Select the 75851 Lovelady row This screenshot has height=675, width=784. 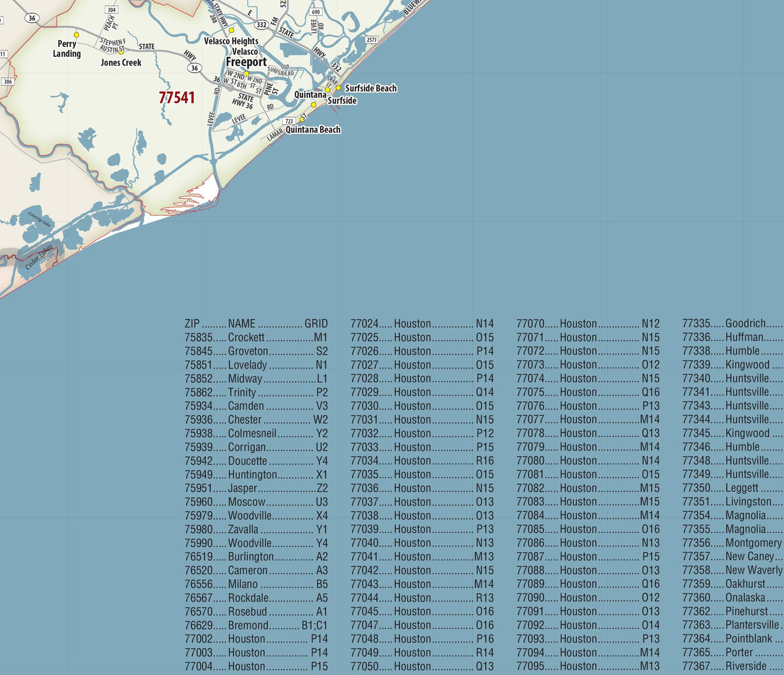coord(256,365)
